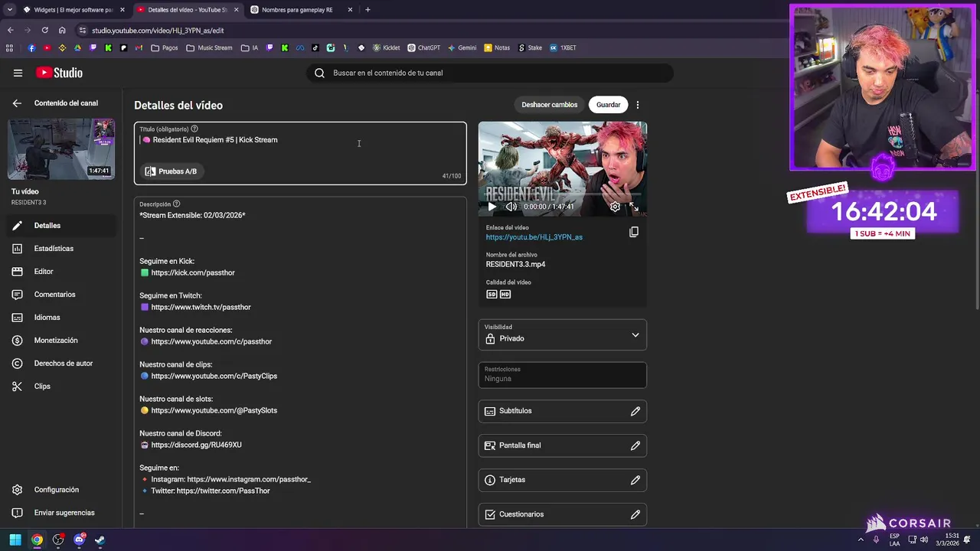Open Comentarios in the sidebar
This screenshot has width=980, height=551.
coord(61,295)
